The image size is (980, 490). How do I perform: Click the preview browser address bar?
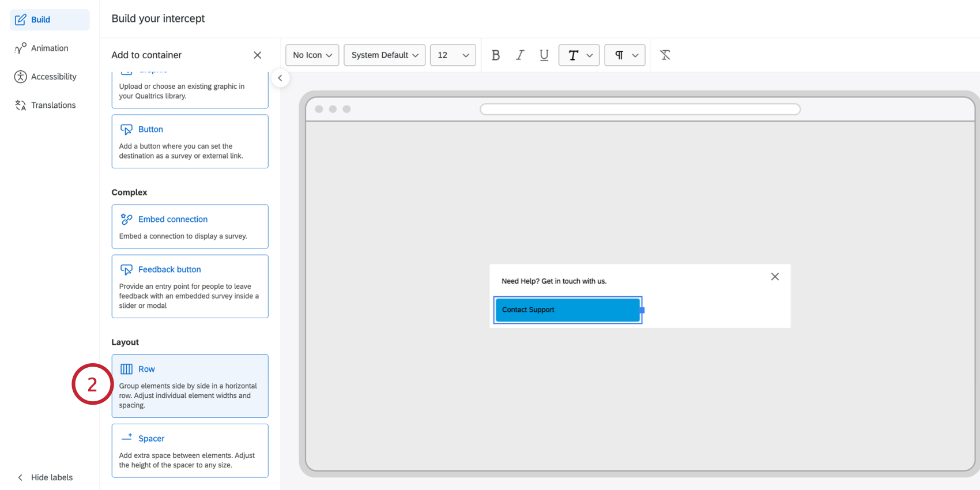[640, 110]
